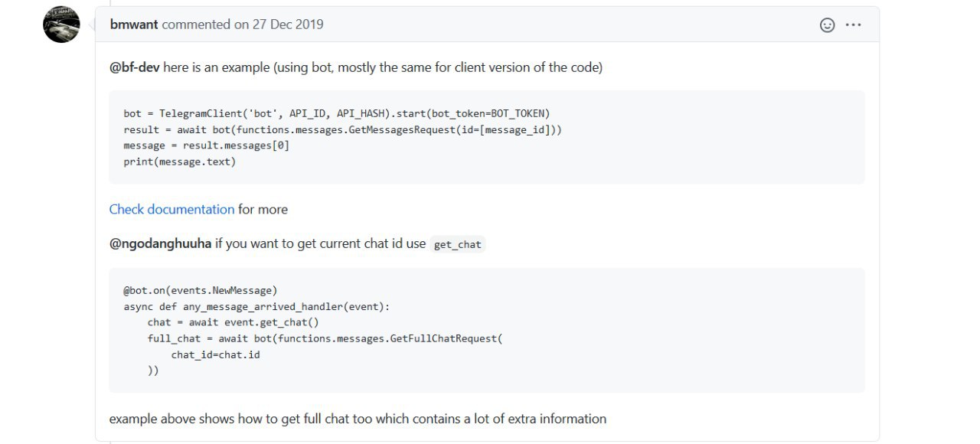Click the "chat = await event.get_chat()" line
Image resolution: width=980 pixels, height=444 pixels.
pos(233,322)
